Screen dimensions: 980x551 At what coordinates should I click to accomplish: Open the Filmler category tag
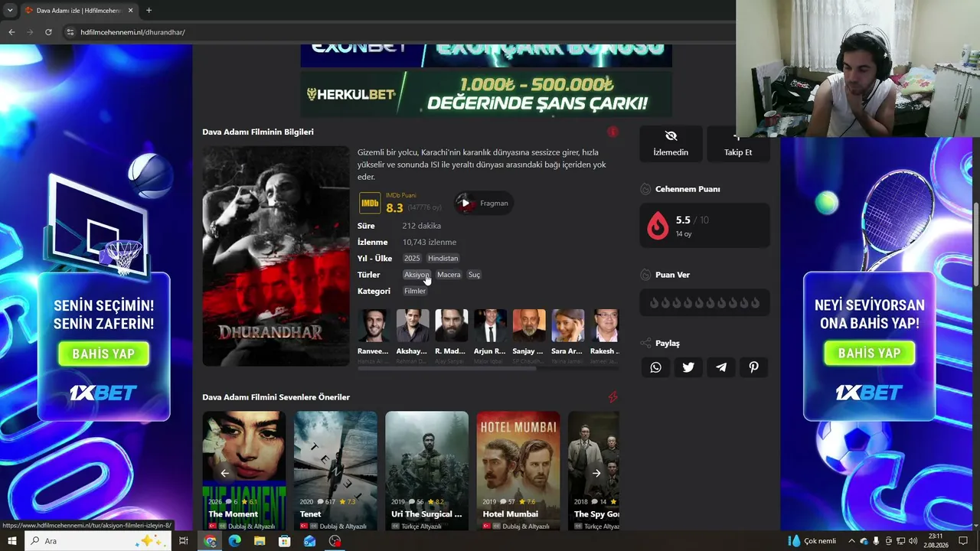415,291
